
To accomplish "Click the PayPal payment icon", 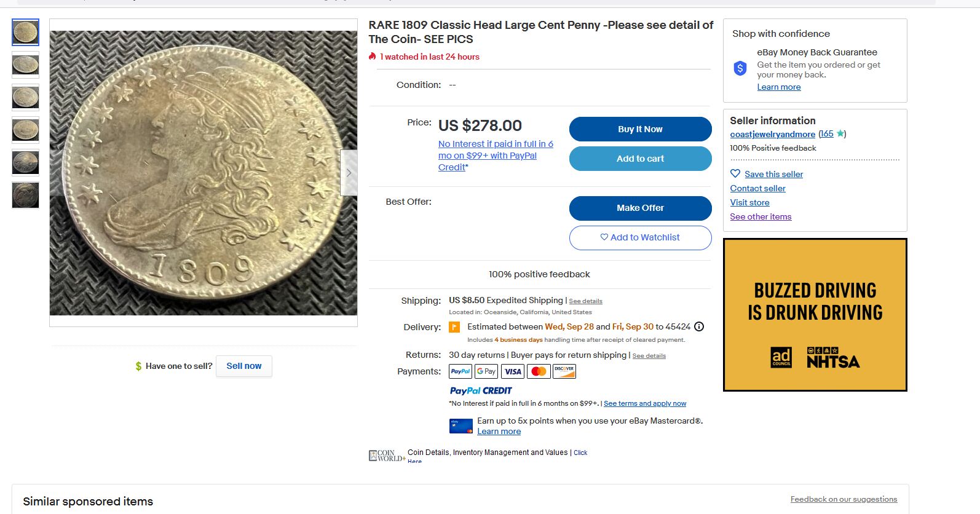I will coord(460,371).
